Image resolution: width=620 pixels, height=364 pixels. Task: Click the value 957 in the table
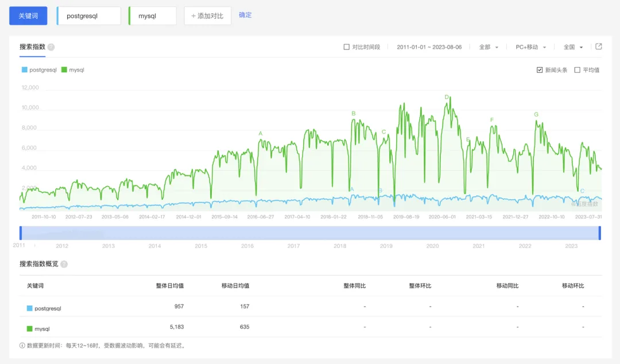pos(179,306)
